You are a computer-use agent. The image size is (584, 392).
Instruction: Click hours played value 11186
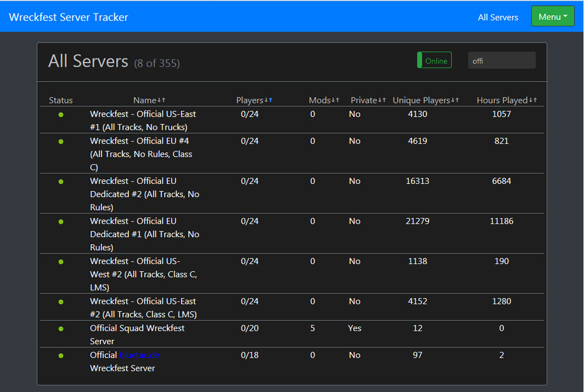tap(502, 221)
